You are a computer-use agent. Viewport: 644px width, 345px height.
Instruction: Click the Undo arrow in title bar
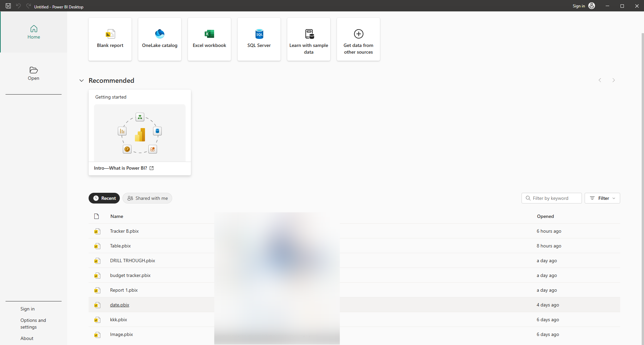click(x=18, y=6)
